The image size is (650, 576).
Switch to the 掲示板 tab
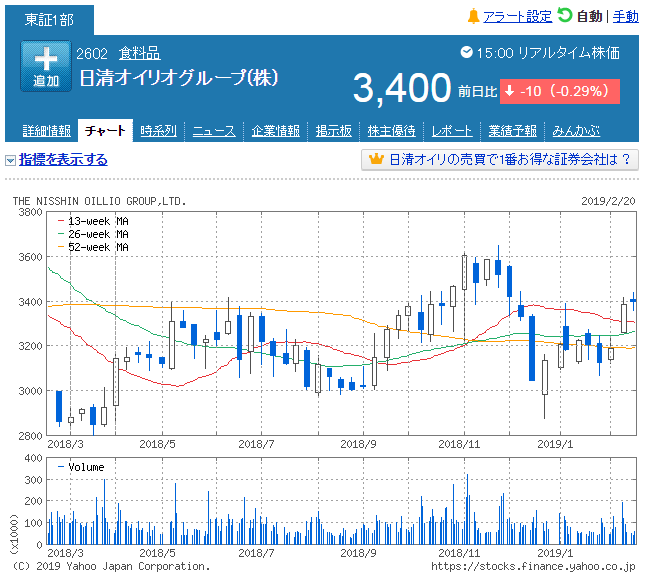[x=333, y=131]
